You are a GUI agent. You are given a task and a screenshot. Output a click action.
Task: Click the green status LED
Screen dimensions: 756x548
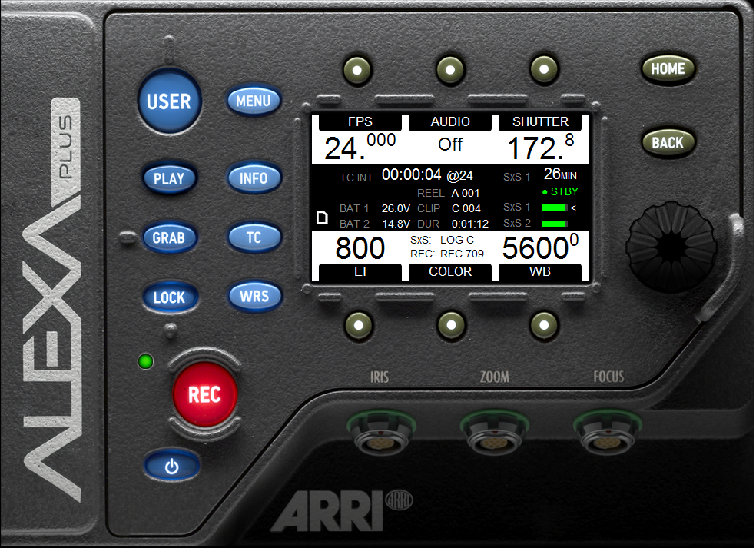(146, 361)
